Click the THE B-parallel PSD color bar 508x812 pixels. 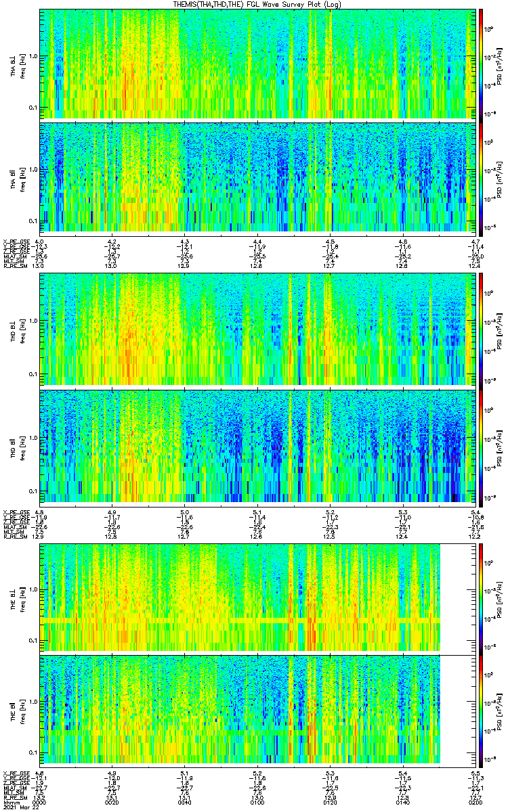481,710
